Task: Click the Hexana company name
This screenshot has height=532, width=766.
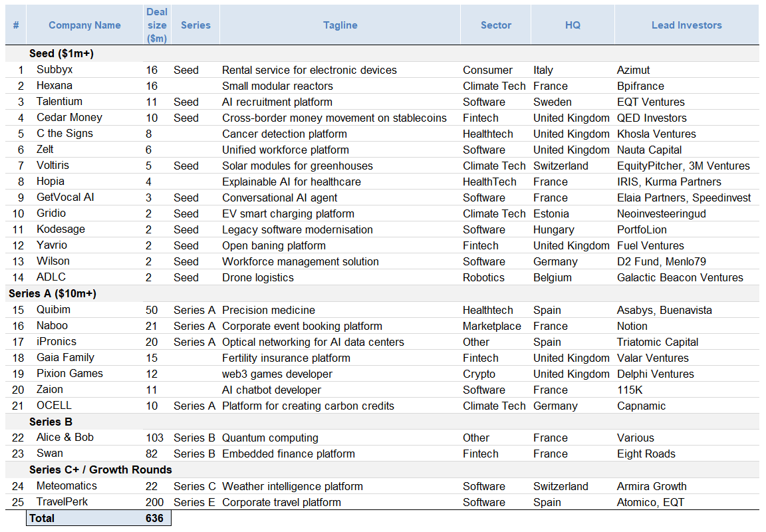Action: click(55, 86)
